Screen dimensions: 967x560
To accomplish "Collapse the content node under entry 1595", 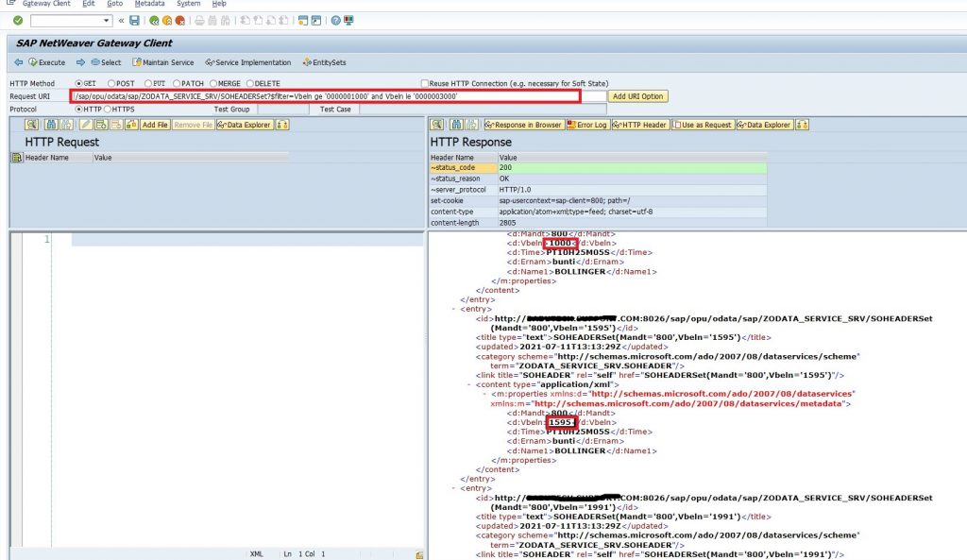I will 469,384.
